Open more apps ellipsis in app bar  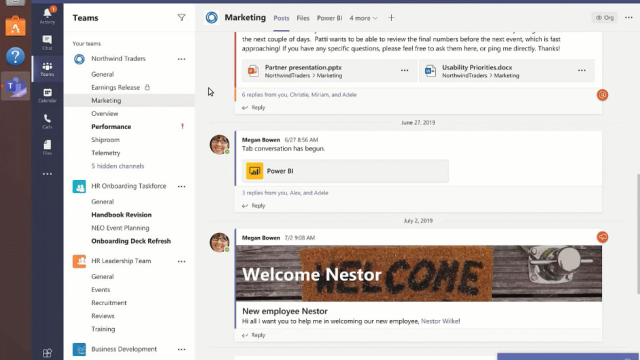point(47,174)
